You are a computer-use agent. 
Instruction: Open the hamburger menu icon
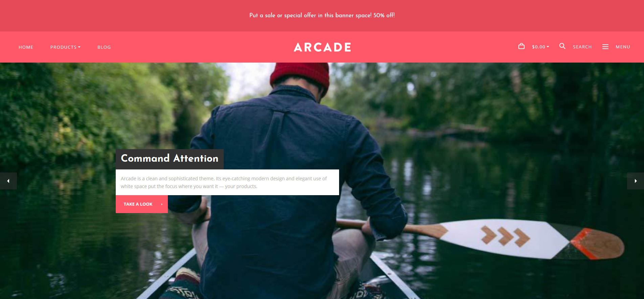605,47
